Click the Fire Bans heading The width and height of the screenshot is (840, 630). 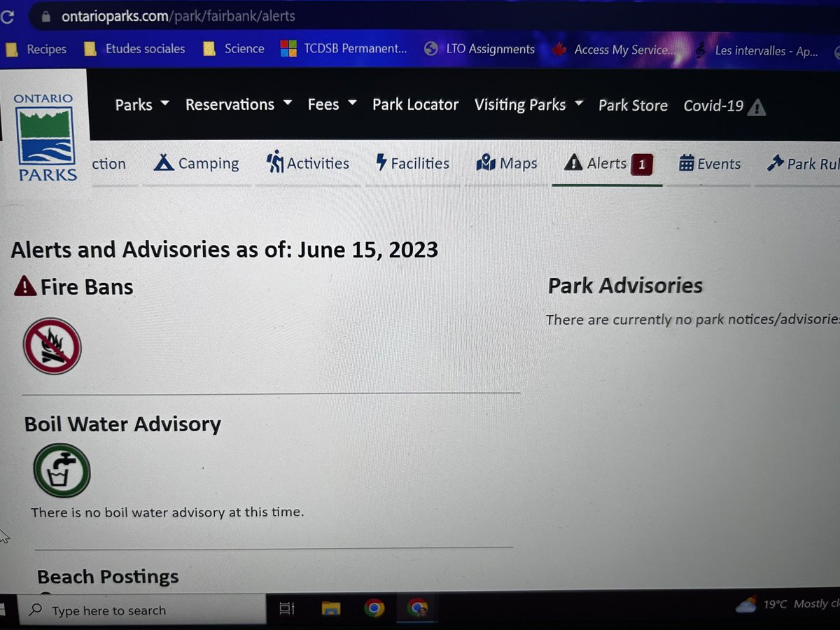coord(87,287)
